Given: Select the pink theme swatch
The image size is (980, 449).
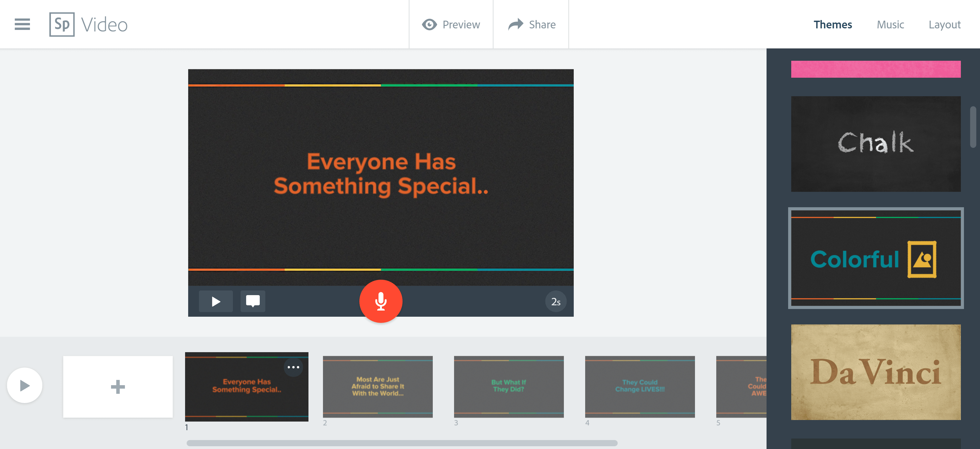Looking at the screenshot, I should coord(875,69).
